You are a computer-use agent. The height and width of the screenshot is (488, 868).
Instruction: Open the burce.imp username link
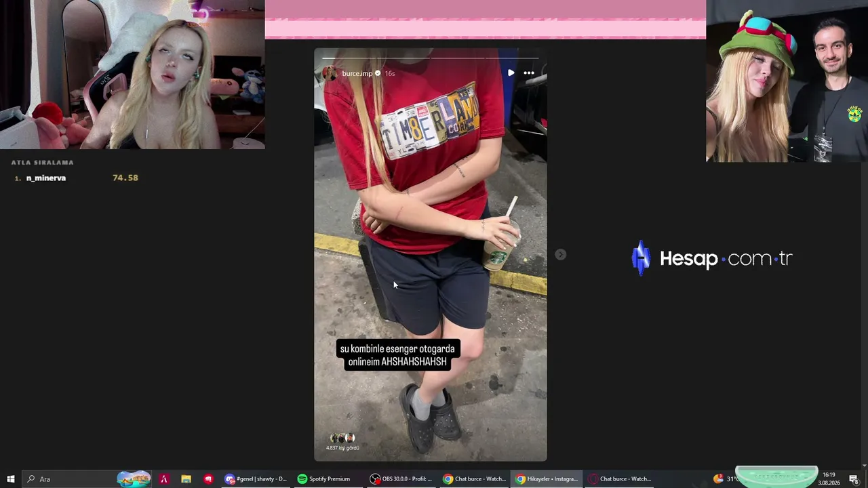(357, 73)
